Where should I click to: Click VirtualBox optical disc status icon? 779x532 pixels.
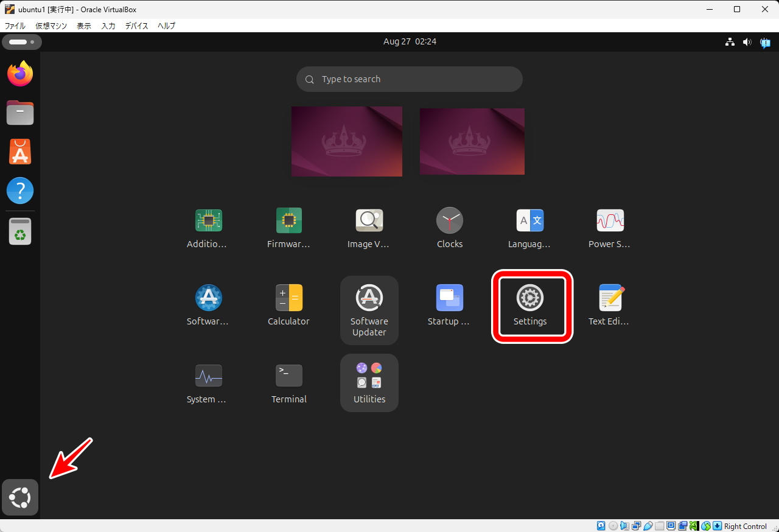click(613, 526)
